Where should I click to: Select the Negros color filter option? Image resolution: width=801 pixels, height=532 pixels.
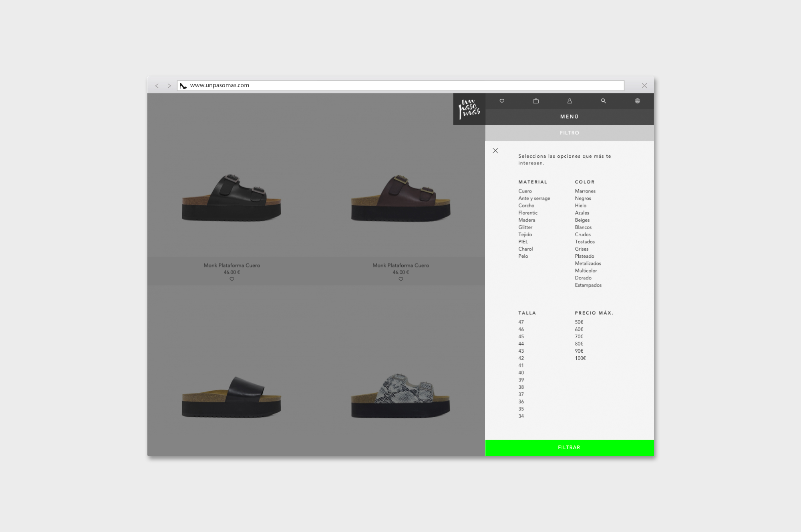pos(583,198)
